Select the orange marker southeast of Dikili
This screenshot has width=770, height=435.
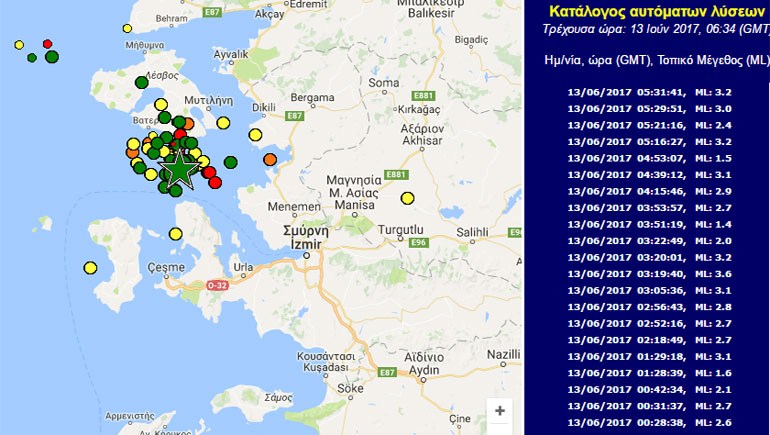point(270,160)
